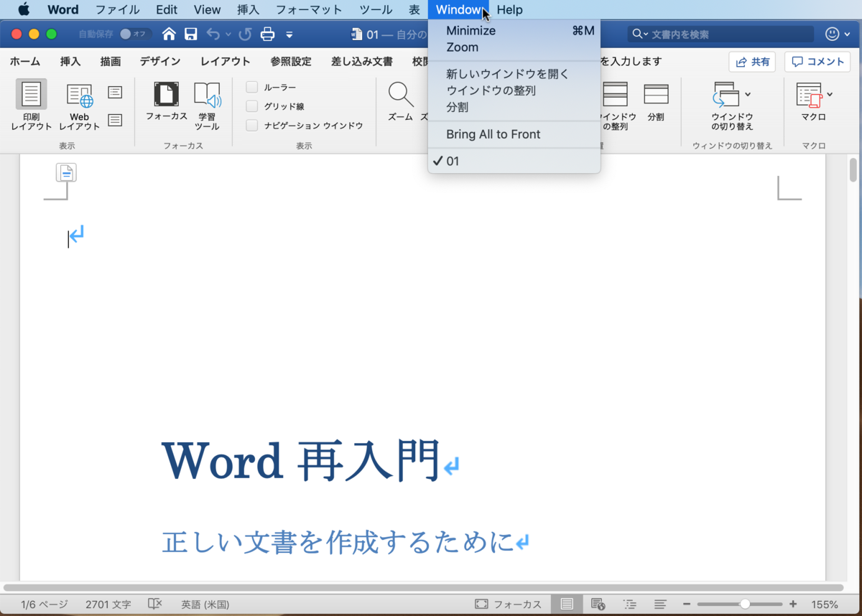Select print layout status bar icon
Screen dimensions: 862x616
point(567,605)
